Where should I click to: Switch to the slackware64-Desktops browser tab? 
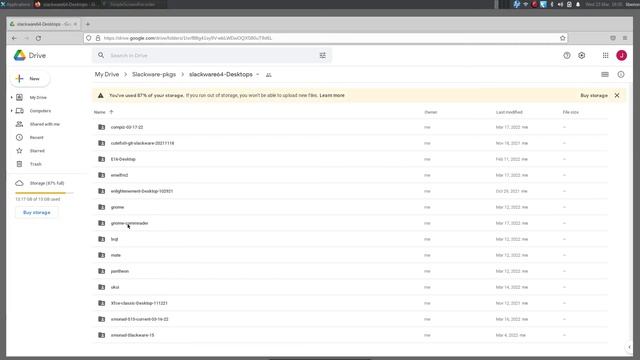click(x=43, y=24)
